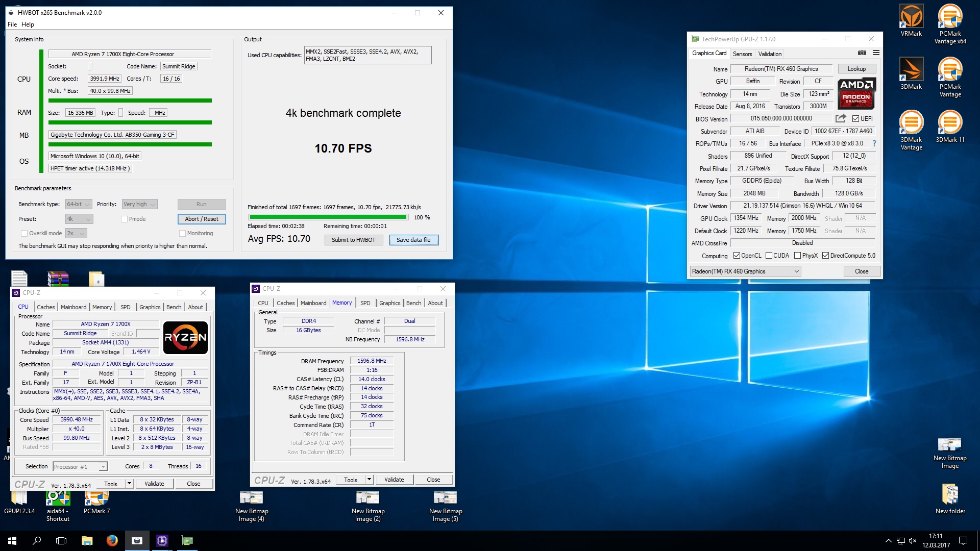
Task: Open the Windows Start menu
Action: (12, 541)
